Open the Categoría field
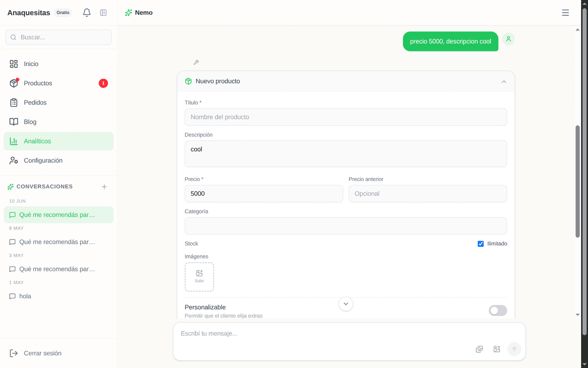Viewport: 588px width, 368px height. tap(346, 226)
